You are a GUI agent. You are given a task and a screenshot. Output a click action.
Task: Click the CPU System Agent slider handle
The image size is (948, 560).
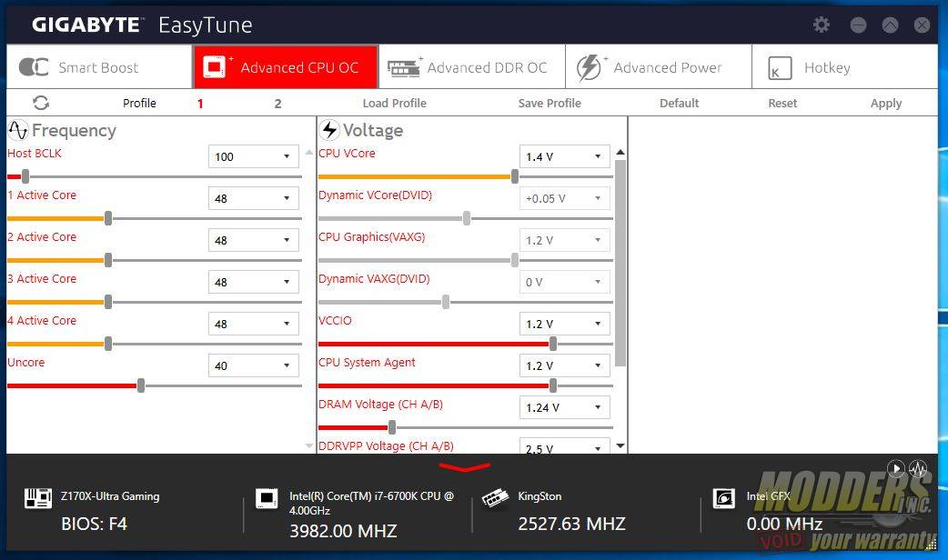tap(552, 385)
